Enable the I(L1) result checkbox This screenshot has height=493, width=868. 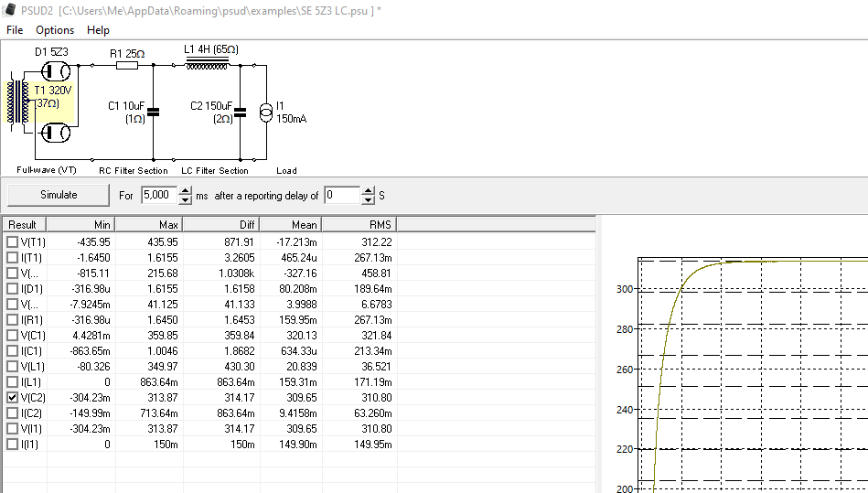12,381
